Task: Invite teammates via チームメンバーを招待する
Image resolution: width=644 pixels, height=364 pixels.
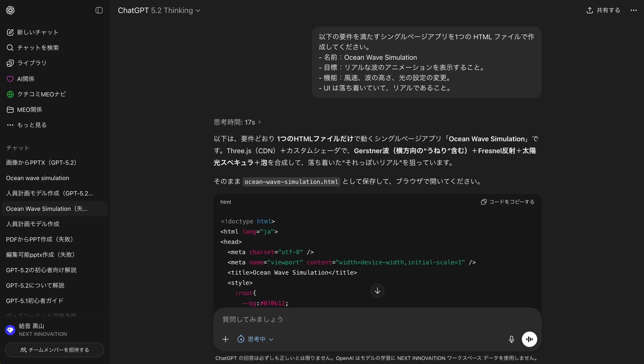Action: click(54, 350)
